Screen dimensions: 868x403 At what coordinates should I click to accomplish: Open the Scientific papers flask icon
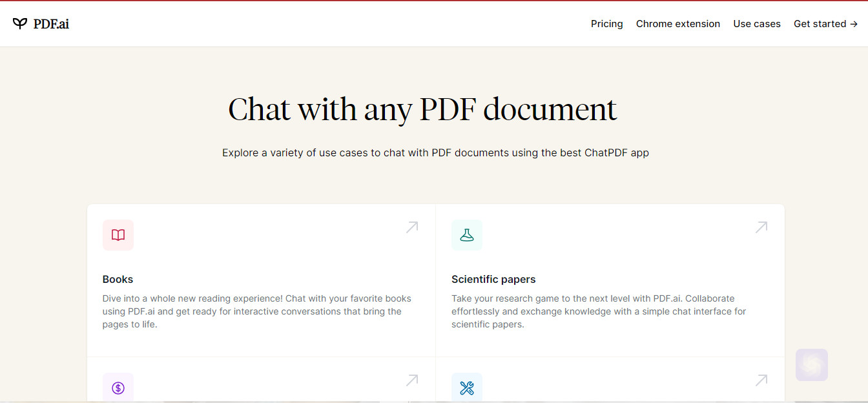coord(467,235)
